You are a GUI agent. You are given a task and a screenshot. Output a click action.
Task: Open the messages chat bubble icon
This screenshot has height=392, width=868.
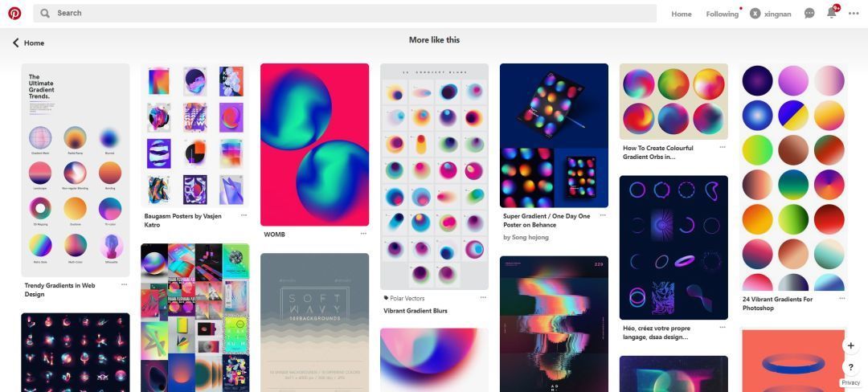tap(809, 14)
